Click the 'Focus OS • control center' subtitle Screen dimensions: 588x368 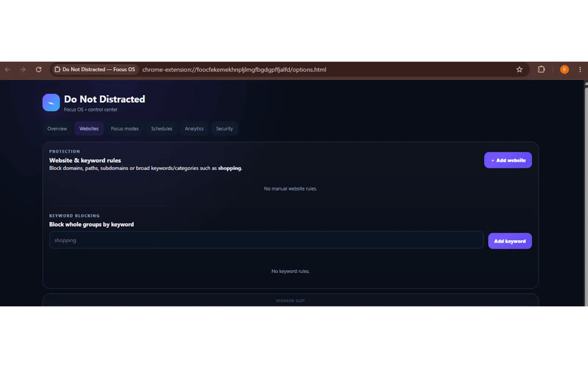click(91, 110)
